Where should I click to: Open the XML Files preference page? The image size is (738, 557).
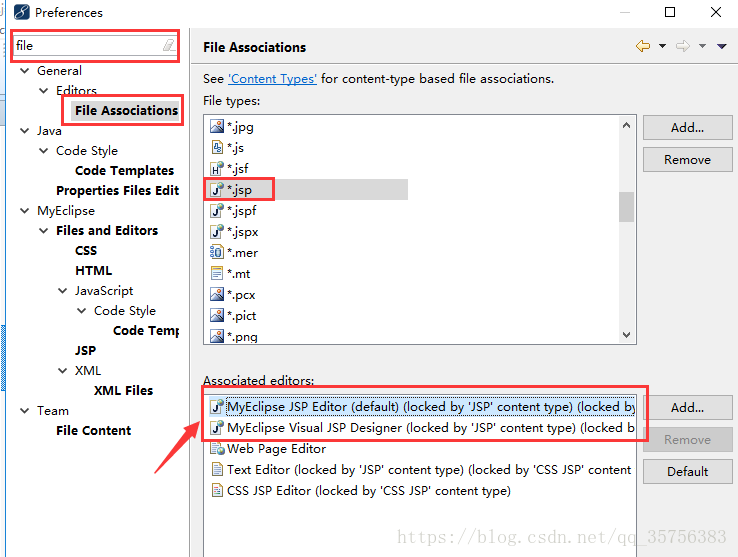[123, 390]
